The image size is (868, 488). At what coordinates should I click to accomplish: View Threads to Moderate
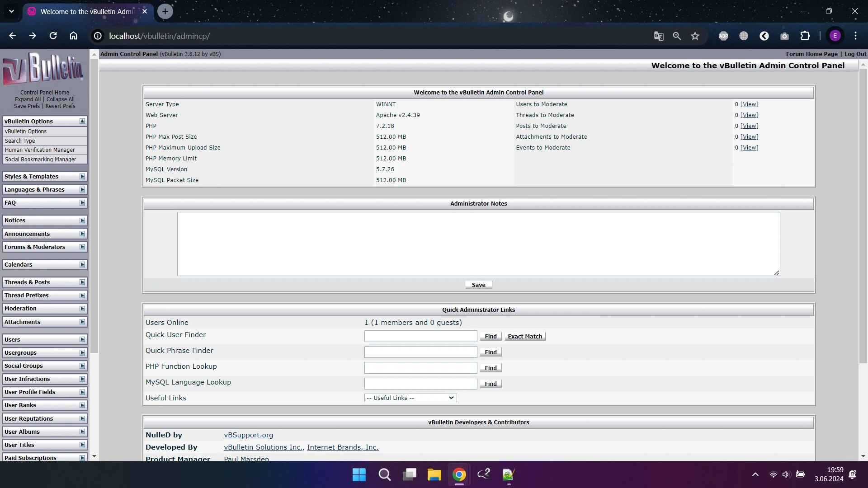(x=749, y=115)
